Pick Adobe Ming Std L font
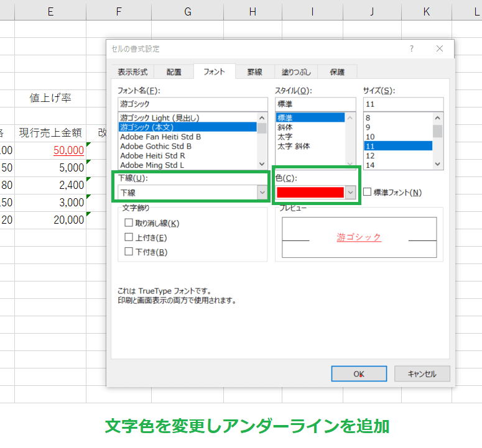The width and height of the screenshot is (482, 448). click(187, 165)
